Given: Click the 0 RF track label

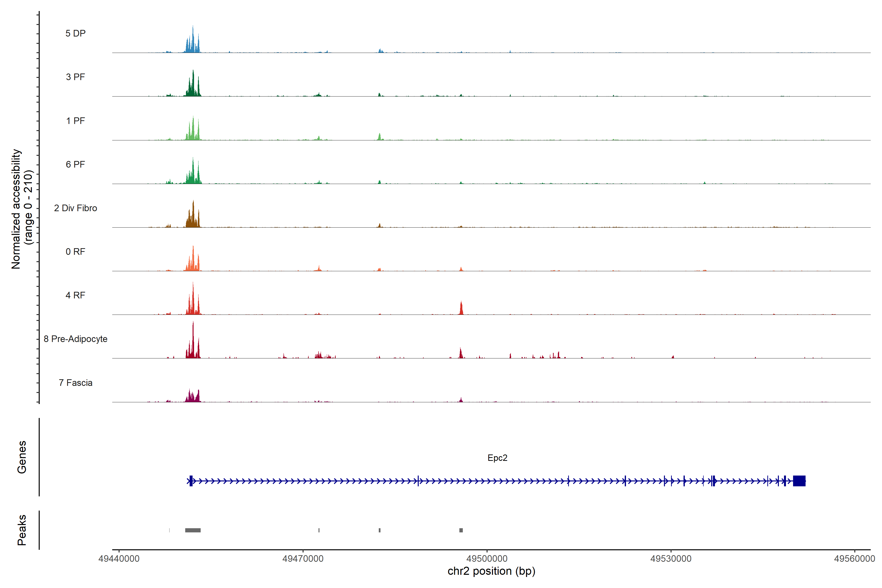Looking at the screenshot, I should pyautogui.click(x=75, y=252).
